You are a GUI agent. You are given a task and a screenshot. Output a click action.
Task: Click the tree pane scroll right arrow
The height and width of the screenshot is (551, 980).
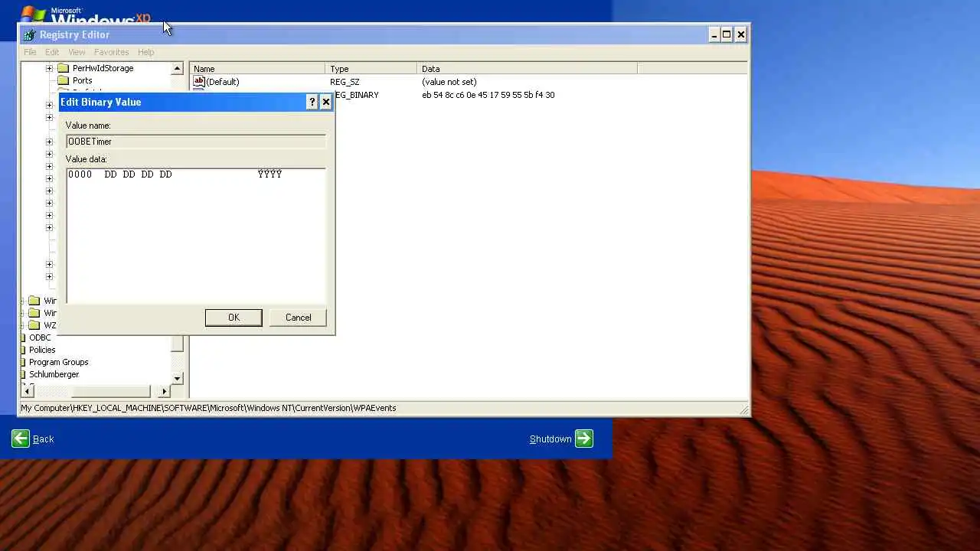(x=164, y=391)
